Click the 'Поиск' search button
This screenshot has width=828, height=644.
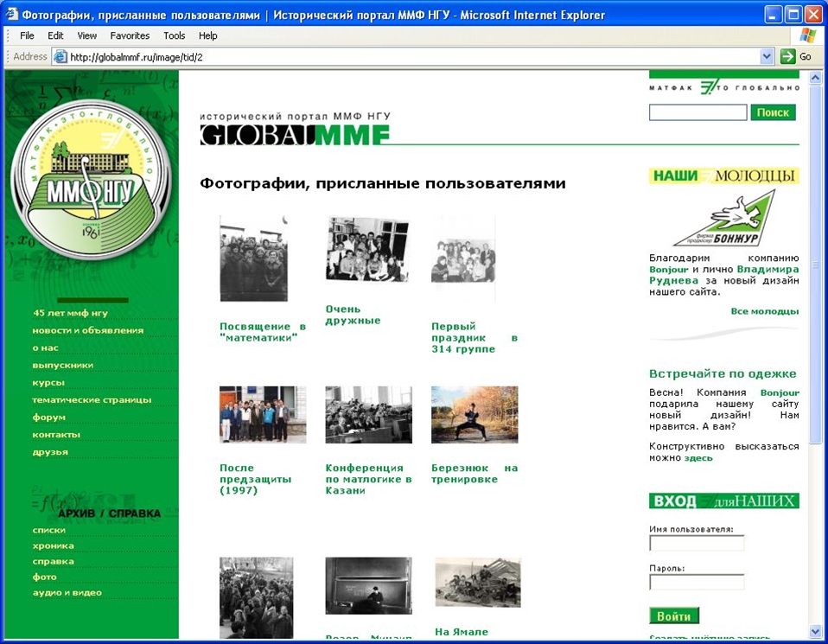pos(773,112)
